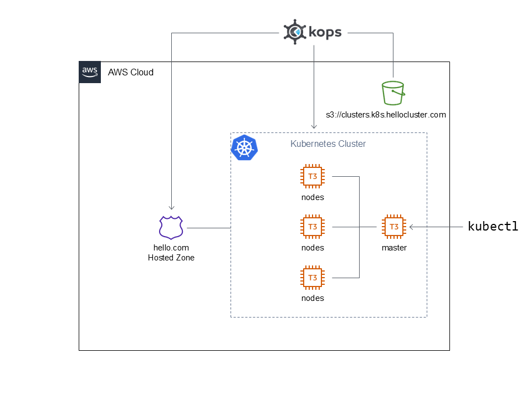Viewport: 532px width, 399px height.
Task: Select the master caption text
Action: pyautogui.click(x=394, y=248)
